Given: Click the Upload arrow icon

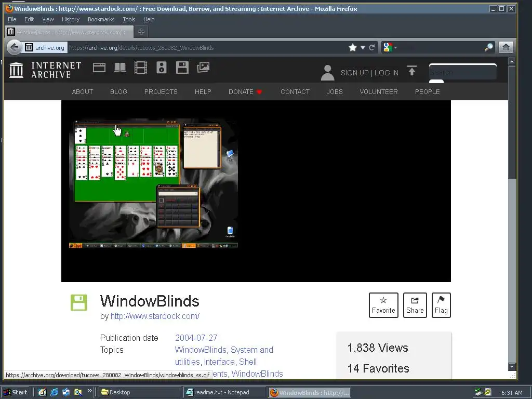Looking at the screenshot, I should click(412, 71).
